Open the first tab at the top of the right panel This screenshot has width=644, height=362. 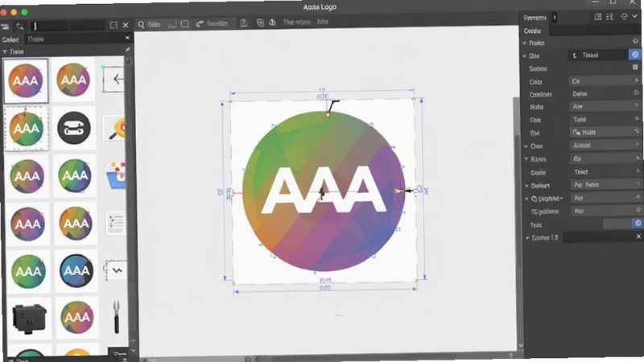pos(535,18)
